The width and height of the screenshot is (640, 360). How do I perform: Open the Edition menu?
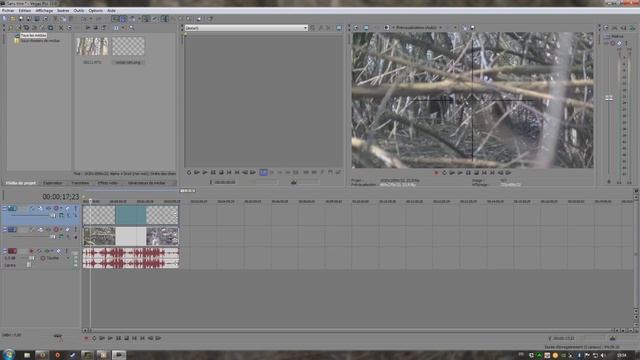(24, 11)
